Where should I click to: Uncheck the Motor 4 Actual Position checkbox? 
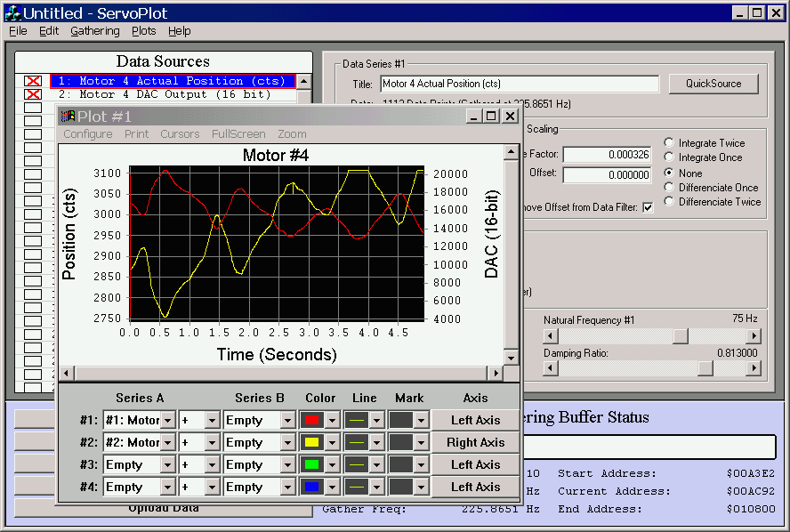point(33,81)
